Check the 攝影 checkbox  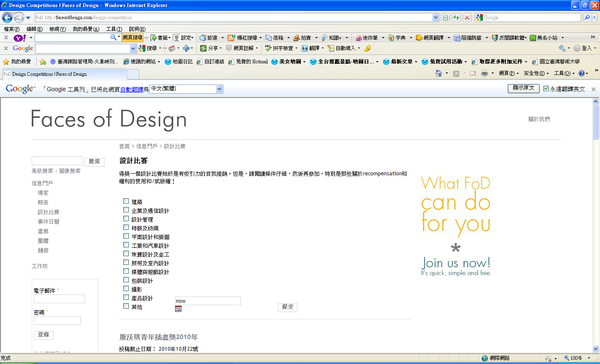(126, 289)
